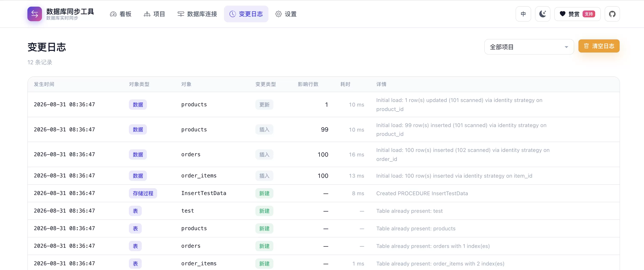Screen dimensions: 644x270
Task: Click the 8 ms duration value
Action: [358, 193]
